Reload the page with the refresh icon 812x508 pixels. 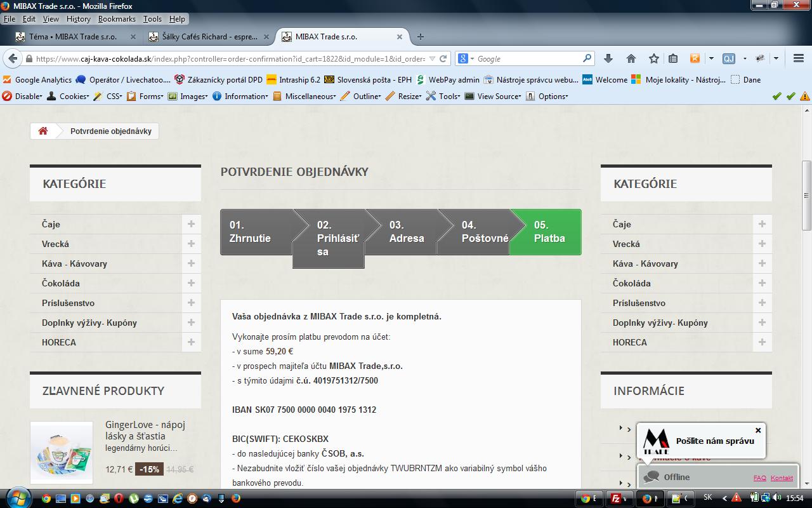[443, 58]
